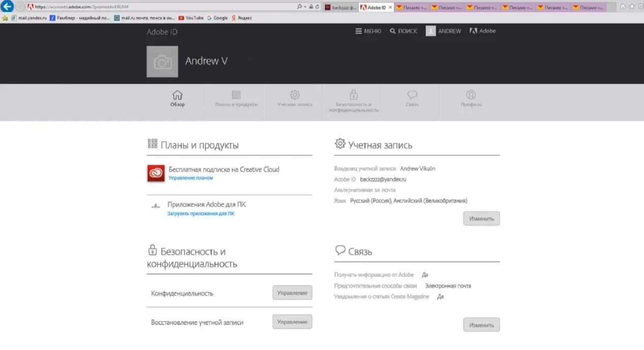Open the МЕНЮ hamburger menu
Image resolution: width=644 pixels, height=350 pixels.
368,31
